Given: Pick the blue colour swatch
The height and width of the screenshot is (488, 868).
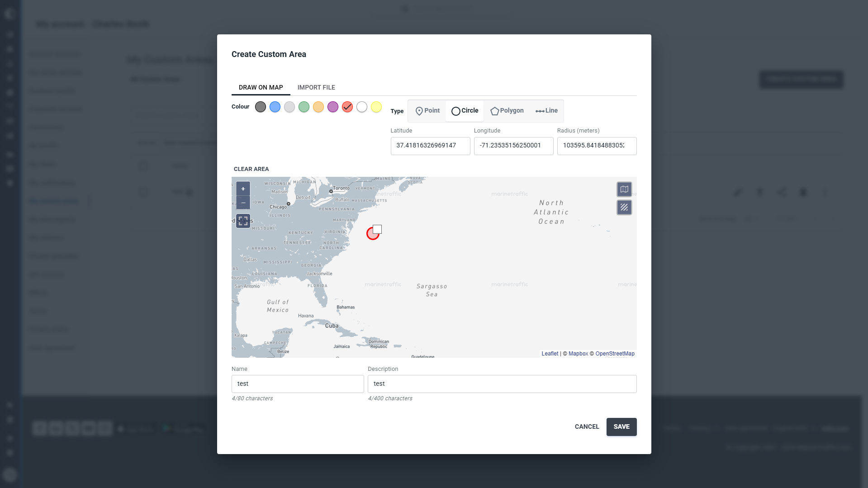Looking at the screenshot, I should (x=275, y=107).
